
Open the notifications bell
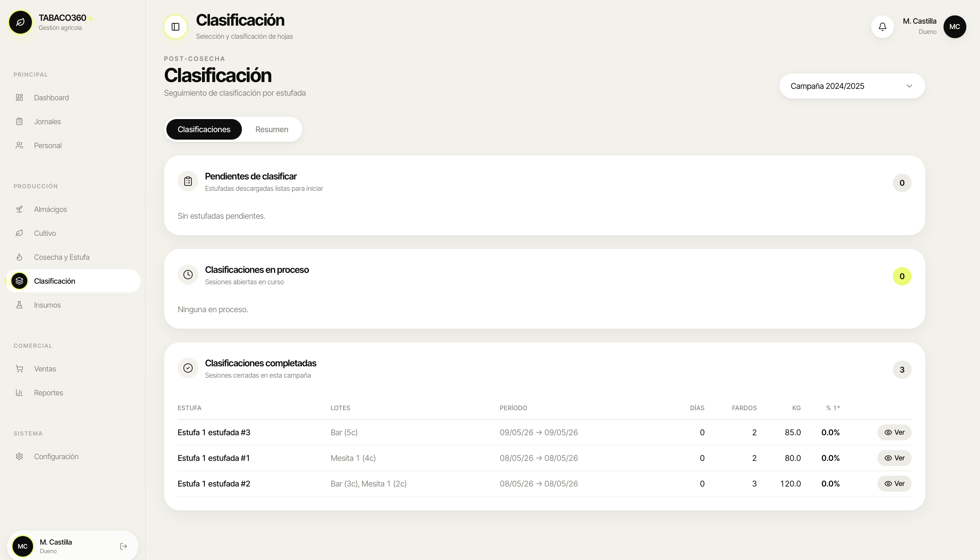click(882, 26)
